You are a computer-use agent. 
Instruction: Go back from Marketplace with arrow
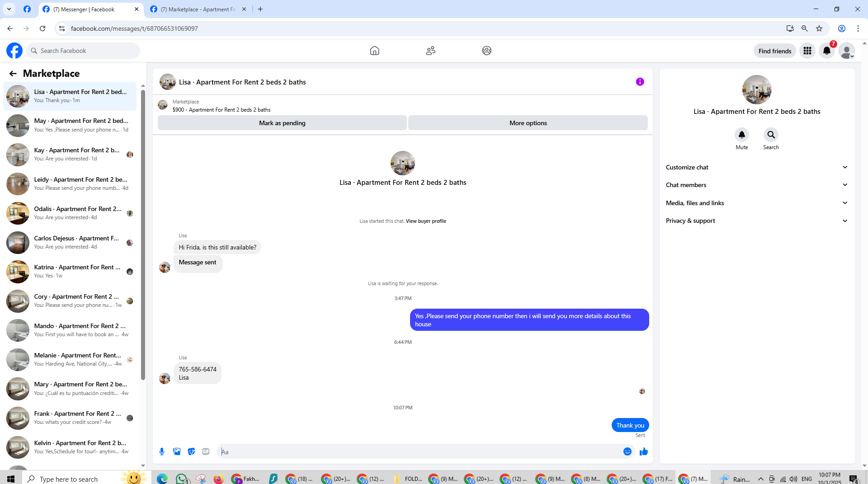coord(13,73)
